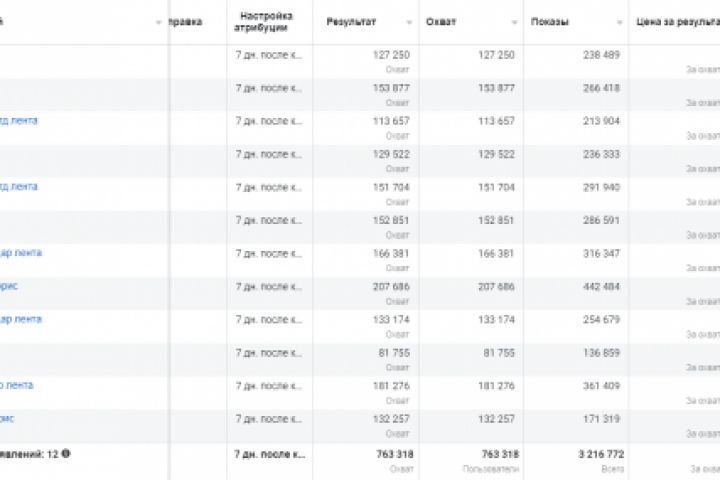Click the total attribution cell in the summary row
720x480 pixels.
point(268,453)
